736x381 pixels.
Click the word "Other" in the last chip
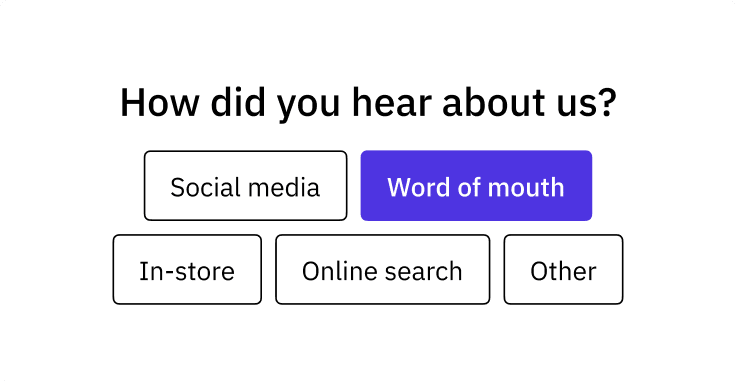(x=563, y=271)
